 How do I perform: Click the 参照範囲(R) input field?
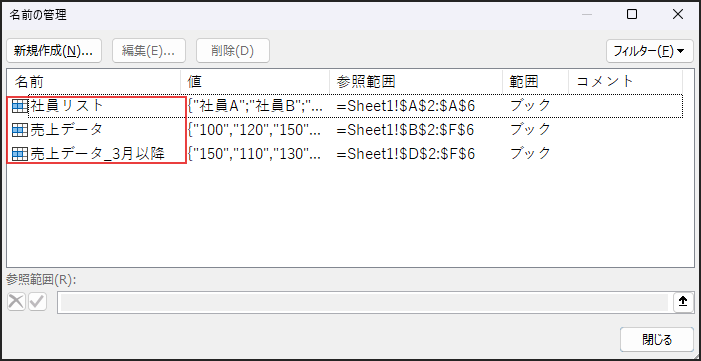[x=364, y=302]
